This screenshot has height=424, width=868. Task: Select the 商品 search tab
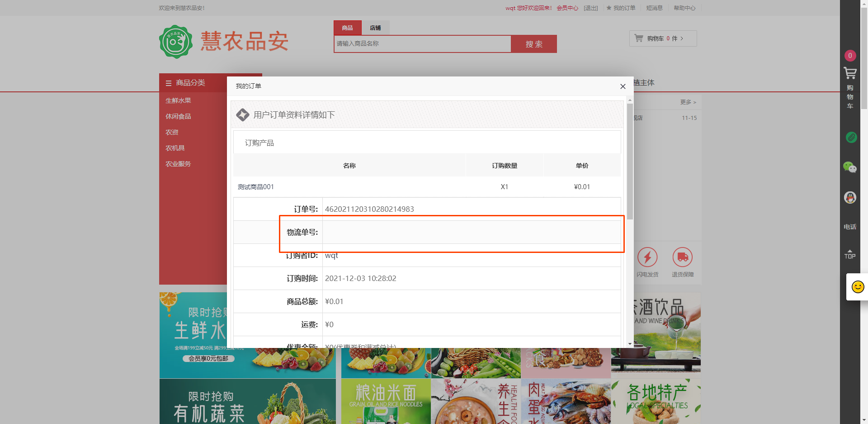tap(347, 28)
